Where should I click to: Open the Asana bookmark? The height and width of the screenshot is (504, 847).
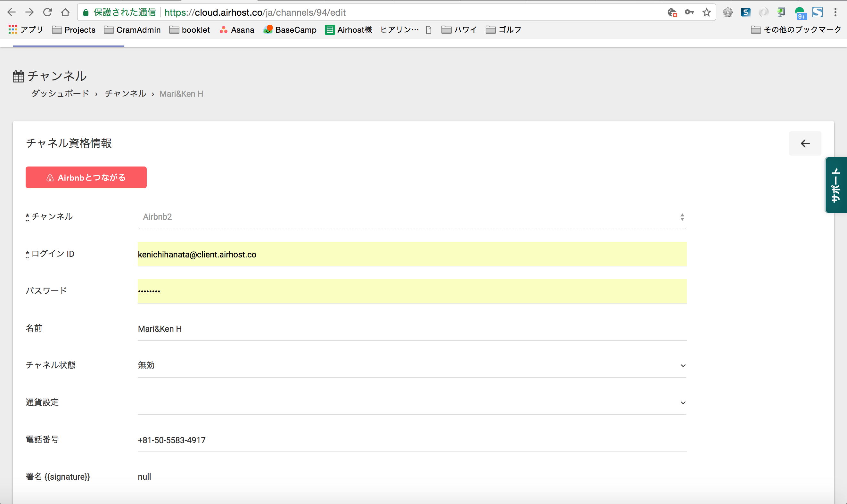237,30
